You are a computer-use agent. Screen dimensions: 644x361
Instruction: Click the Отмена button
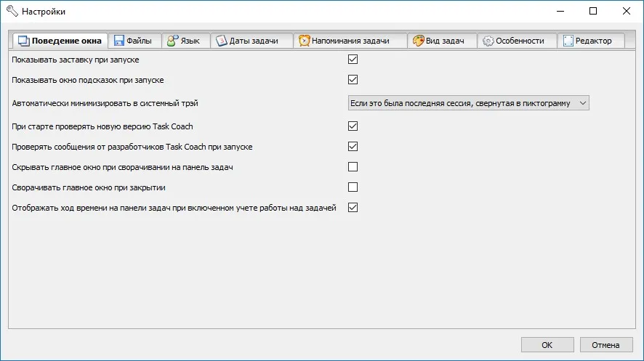[x=605, y=345]
